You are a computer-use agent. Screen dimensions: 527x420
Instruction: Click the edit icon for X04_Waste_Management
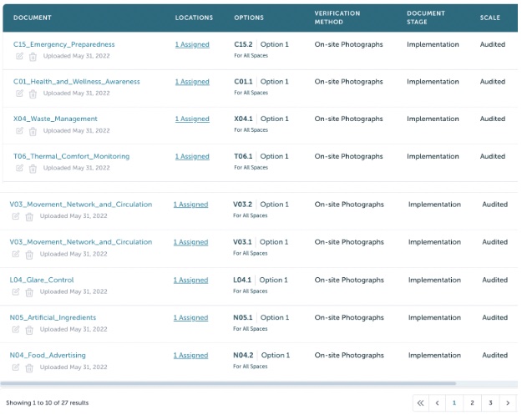19,131
